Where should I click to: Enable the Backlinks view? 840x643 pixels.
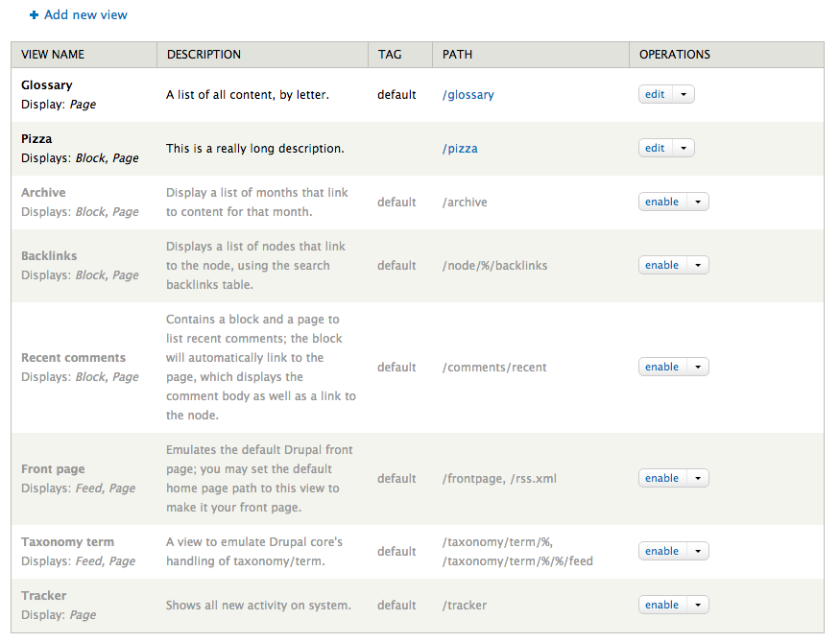pos(662,265)
